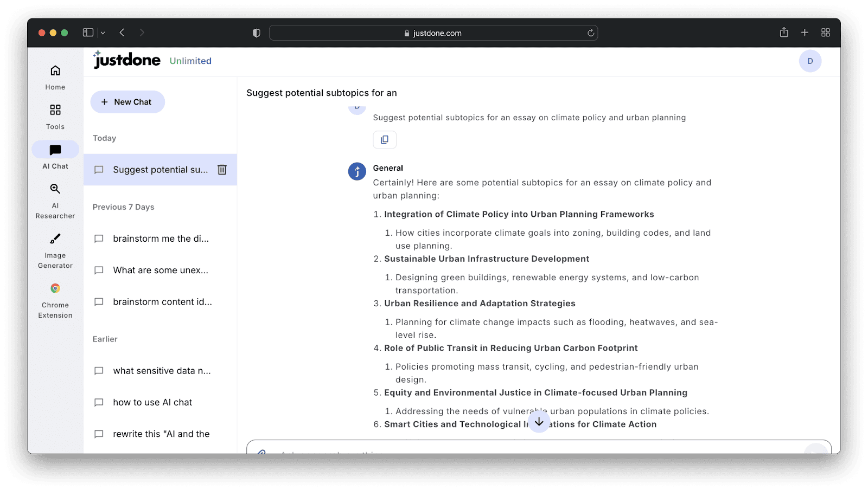Open the Image Generator tool
Image resolution: width=868 pixels, height=490 pixels.
pos(55,250)
